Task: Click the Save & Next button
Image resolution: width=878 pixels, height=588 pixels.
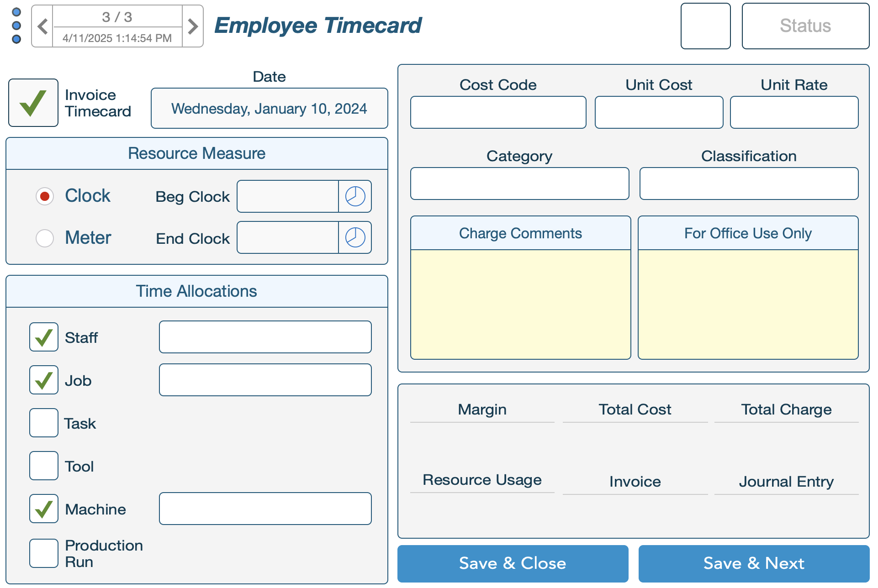Action: [754, 563]
